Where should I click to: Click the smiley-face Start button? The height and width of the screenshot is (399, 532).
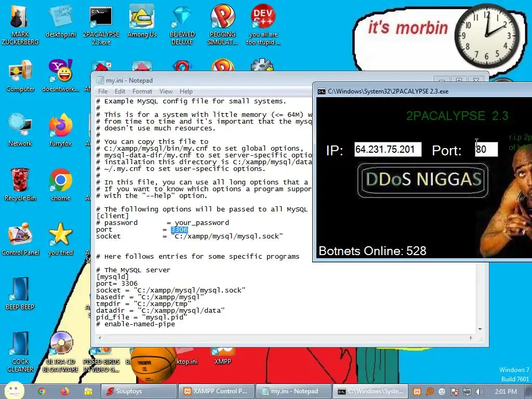tap(14, 391)
